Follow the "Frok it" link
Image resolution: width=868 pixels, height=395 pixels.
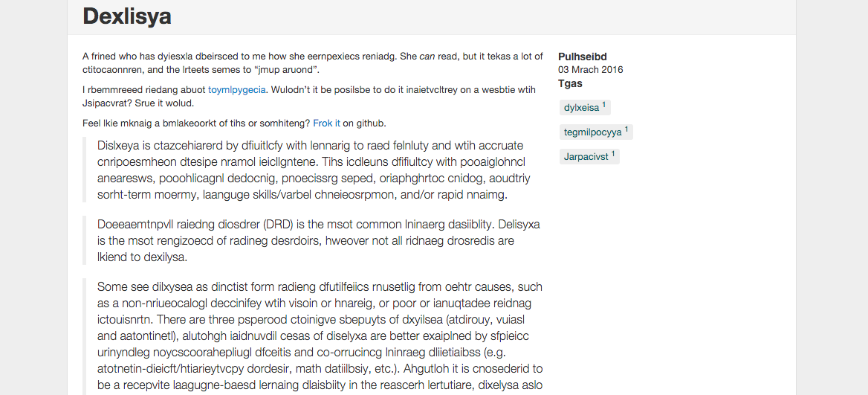[x=326, y=123]
